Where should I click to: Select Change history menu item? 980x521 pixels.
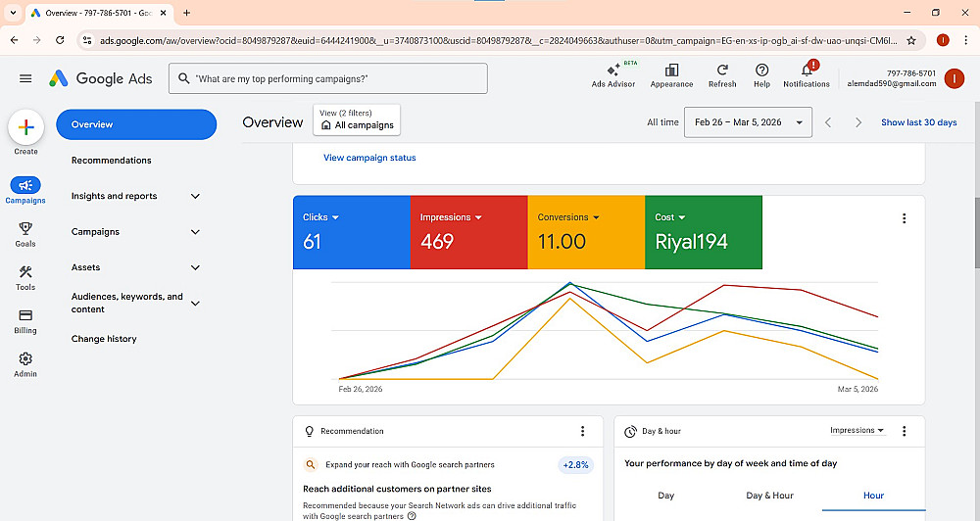104,339
